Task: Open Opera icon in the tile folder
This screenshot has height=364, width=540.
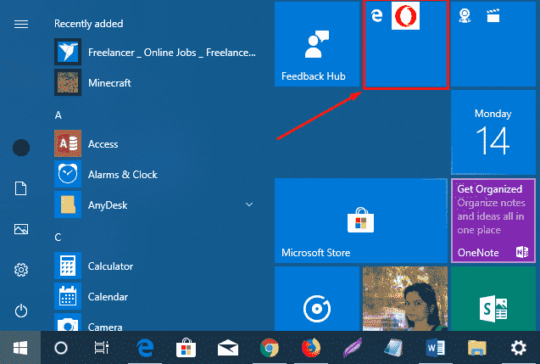Action: click(x=406, y=15)
